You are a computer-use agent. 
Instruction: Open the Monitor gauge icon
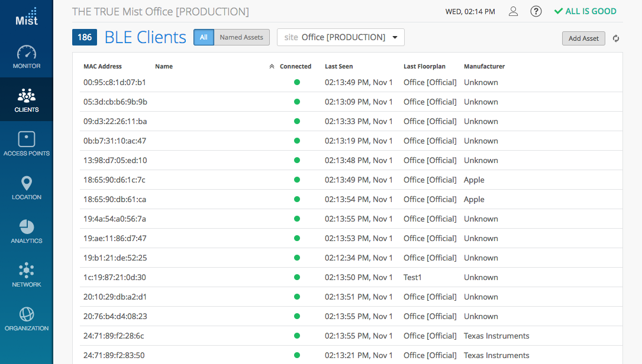pos(27,53)
